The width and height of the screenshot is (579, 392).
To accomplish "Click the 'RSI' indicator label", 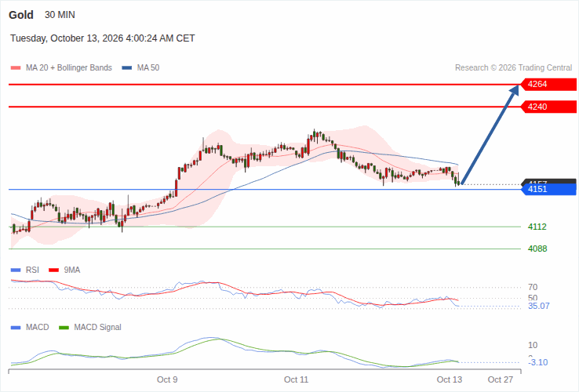I will [x=32, y=270].
